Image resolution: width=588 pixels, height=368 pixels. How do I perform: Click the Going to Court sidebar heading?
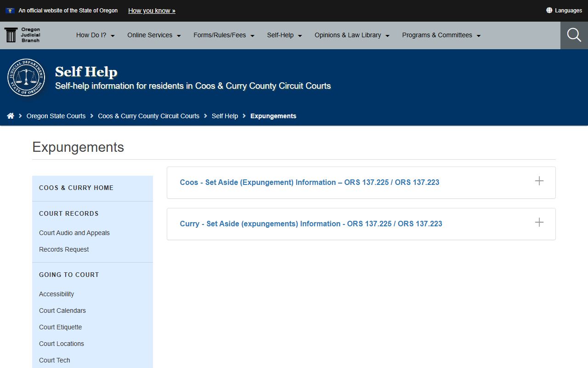69,275
